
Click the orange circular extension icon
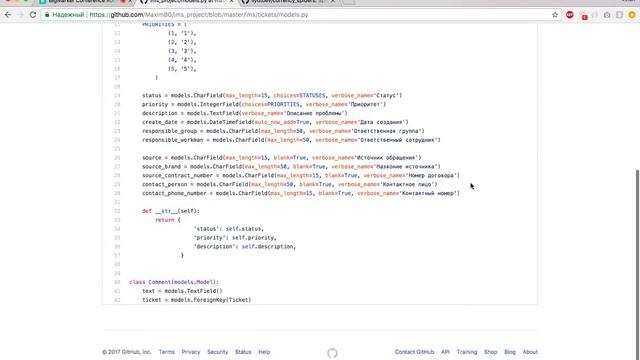click(632, 15)
